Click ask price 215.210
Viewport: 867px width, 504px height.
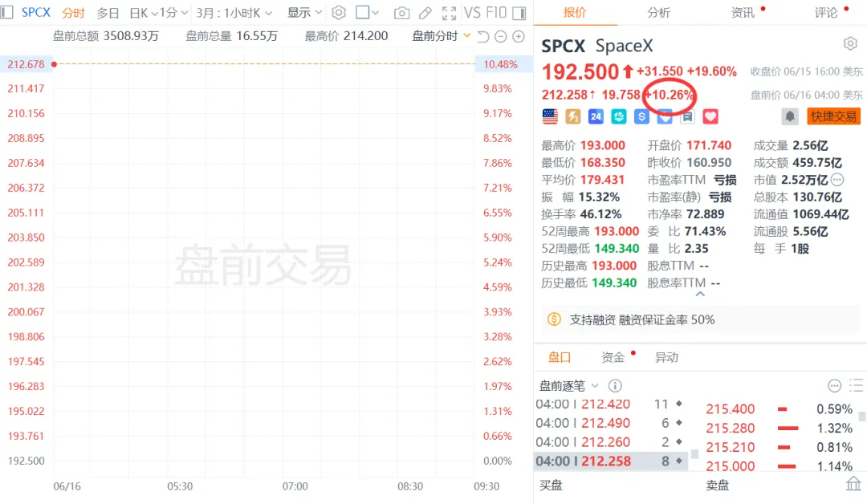pyautogui.click(x=730, y=447)
